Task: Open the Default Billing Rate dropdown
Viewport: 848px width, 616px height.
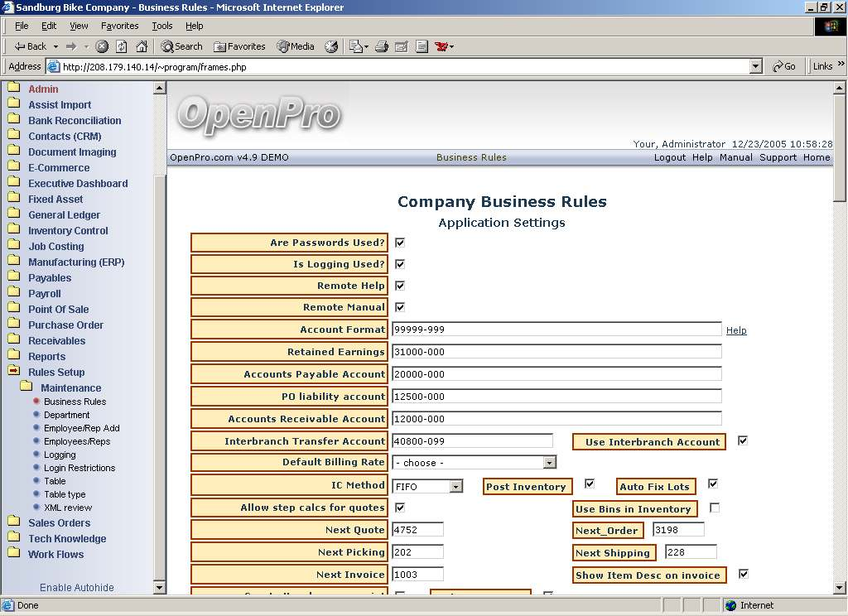Action: pyautogui.click(x=550, y=463)
